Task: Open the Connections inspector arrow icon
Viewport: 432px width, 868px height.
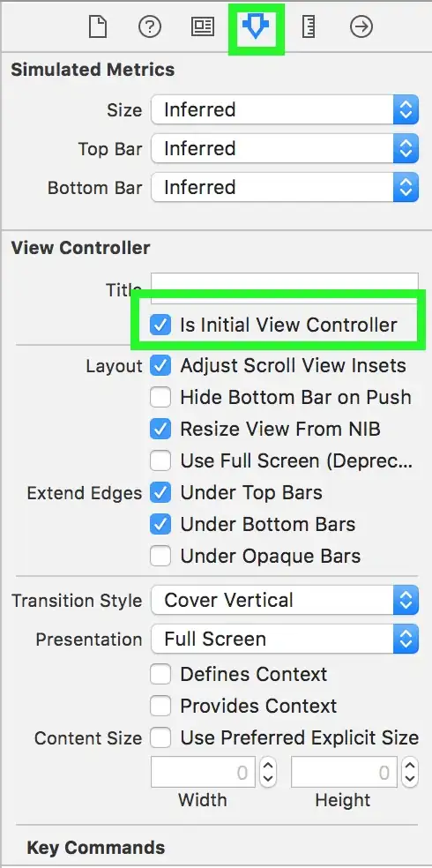Action: point(361,26)
